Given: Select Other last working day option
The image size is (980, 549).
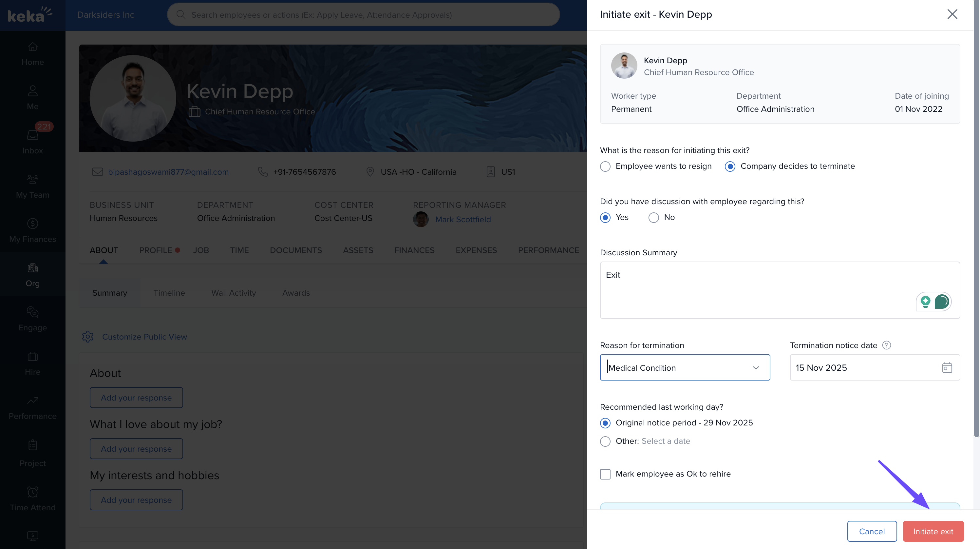Looking at the screenshot, I should click(605, 441).
